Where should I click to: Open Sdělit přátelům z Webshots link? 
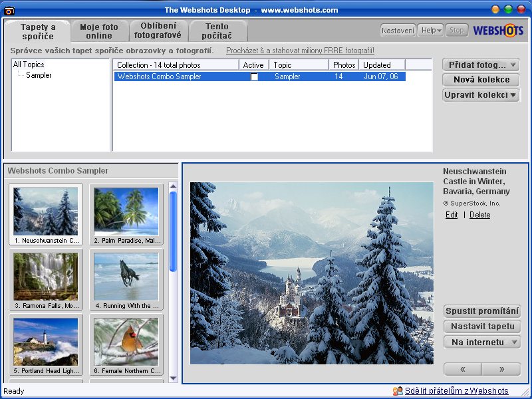pos(457,391)
